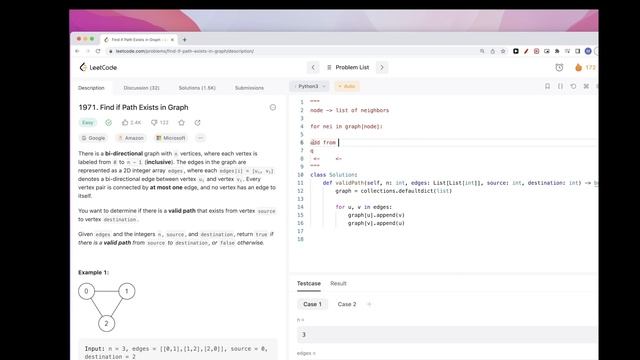Bookmark the code with editor bookmark icon
The width and height of the screenshot is (640, 360).
(547, 86)
